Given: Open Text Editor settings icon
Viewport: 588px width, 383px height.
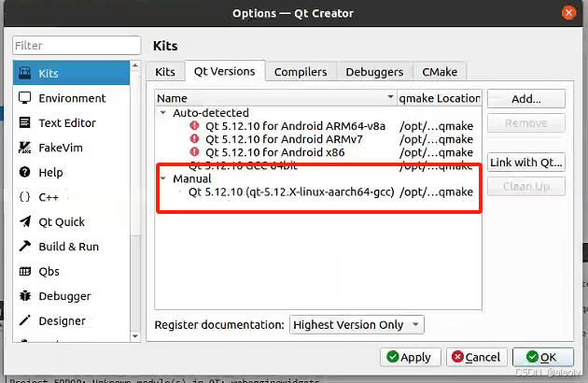Looking at the screenshot, I should (25, 122).
